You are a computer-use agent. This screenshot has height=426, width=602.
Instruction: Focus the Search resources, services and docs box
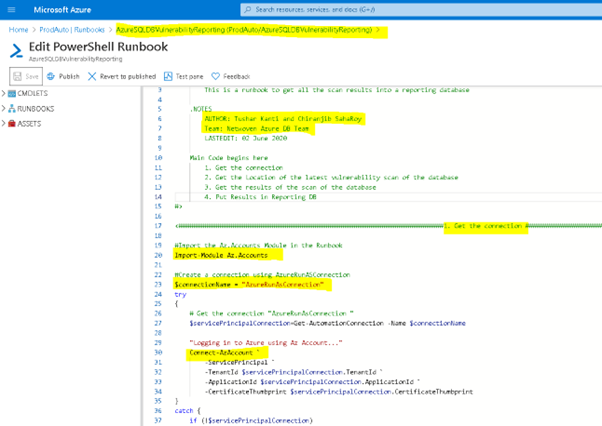pos(421,10)
